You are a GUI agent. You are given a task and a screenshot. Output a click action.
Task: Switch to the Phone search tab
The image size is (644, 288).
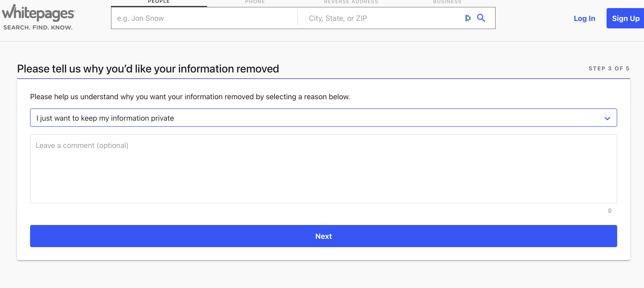(255, 2)
